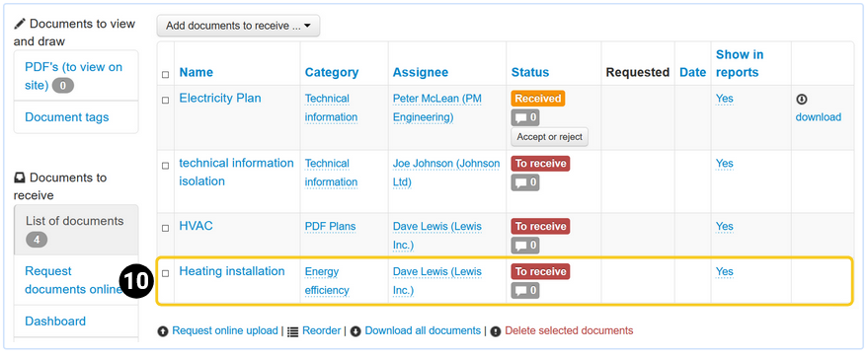Screen dimensions: 868x357
Task: Toggle Show in reports Yes for Heating installation
Action: tap(724, 272)
